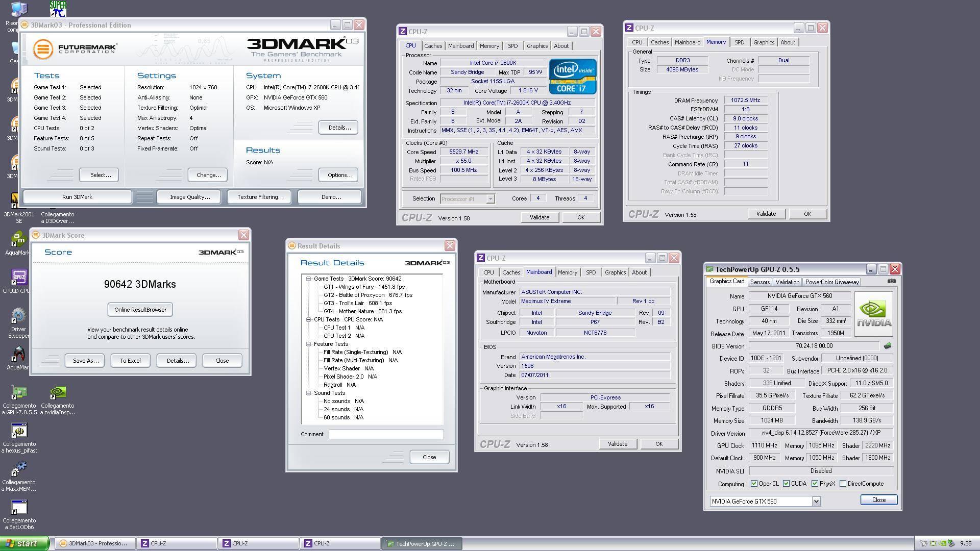Viewport: 980px width, 551px height.
Task: Click the To Excel button
Action: 130,361
